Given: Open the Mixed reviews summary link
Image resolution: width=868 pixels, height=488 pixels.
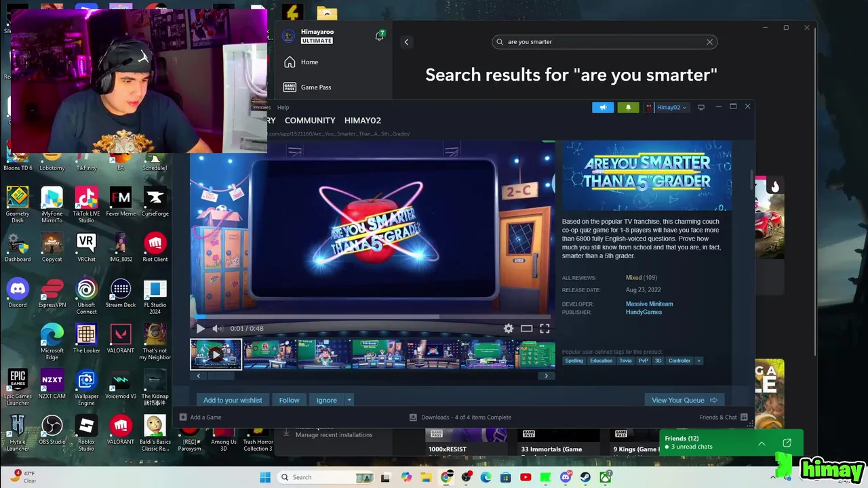Looking at the screenshot, I should [x=633, y=277].
